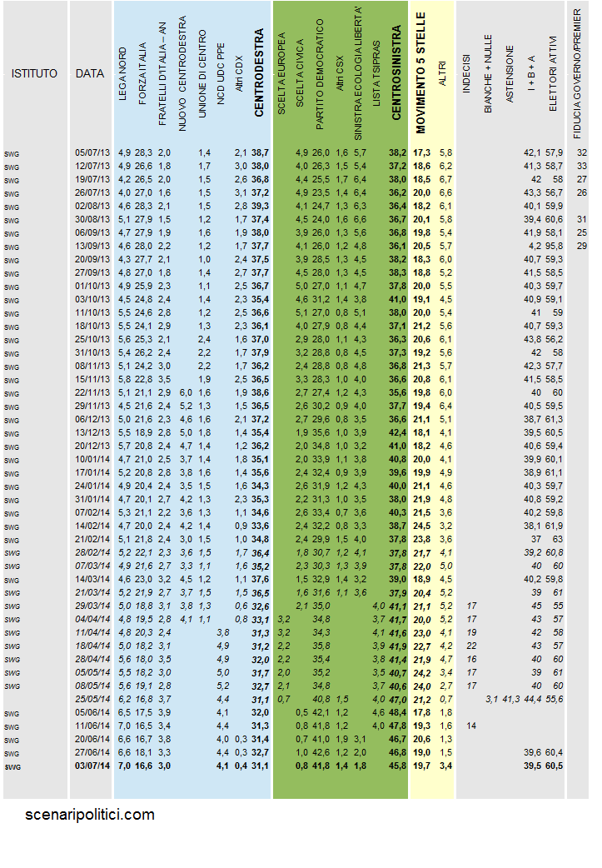Click the NUOVO CENTRODESTRA column header

tap(182, 73)
